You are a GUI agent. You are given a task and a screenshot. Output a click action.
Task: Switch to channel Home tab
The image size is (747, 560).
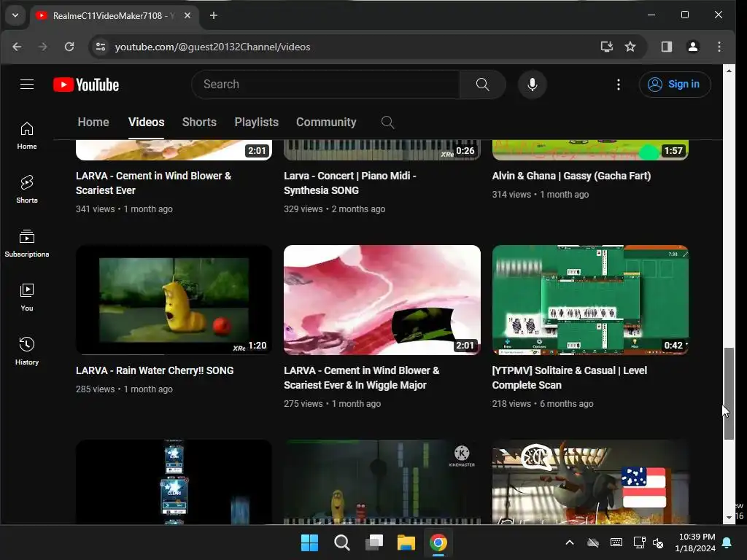tap(93, 122)
